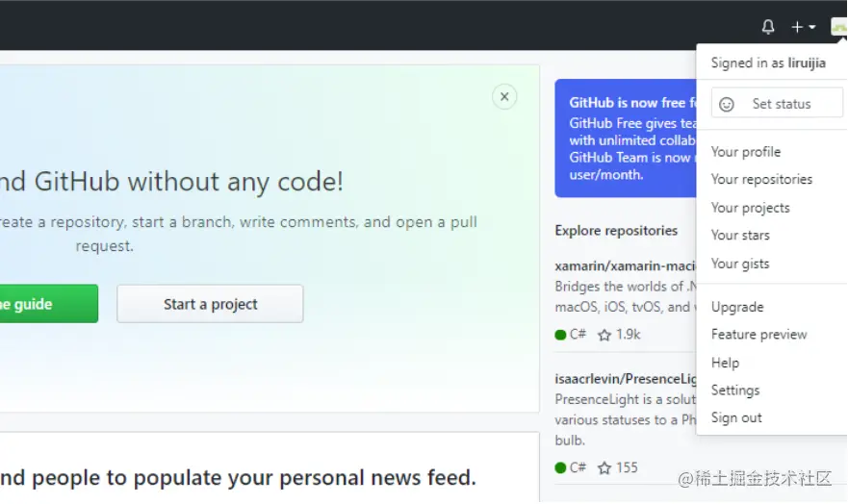848x504 pixels.
Task: Select Feature preview in user menu
Action: (x=758, y=335)
